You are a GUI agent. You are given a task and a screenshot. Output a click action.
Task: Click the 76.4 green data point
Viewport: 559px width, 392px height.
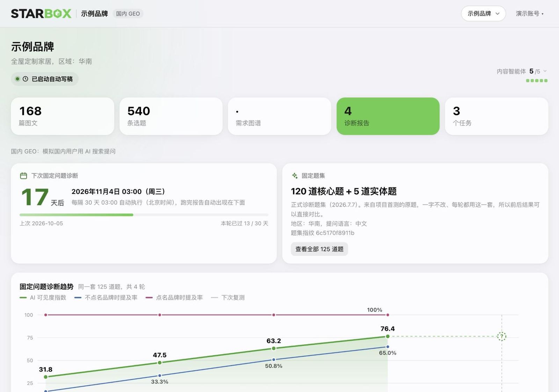point(387,336)
